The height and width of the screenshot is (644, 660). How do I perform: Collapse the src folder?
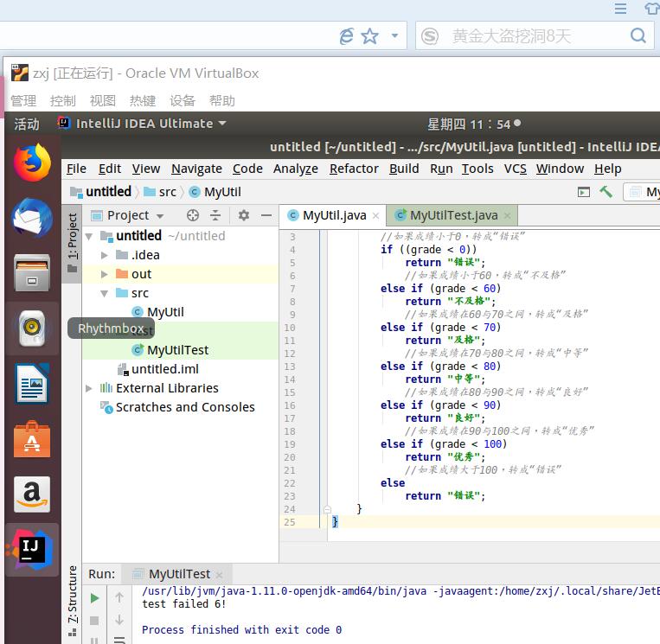point(105,293)
